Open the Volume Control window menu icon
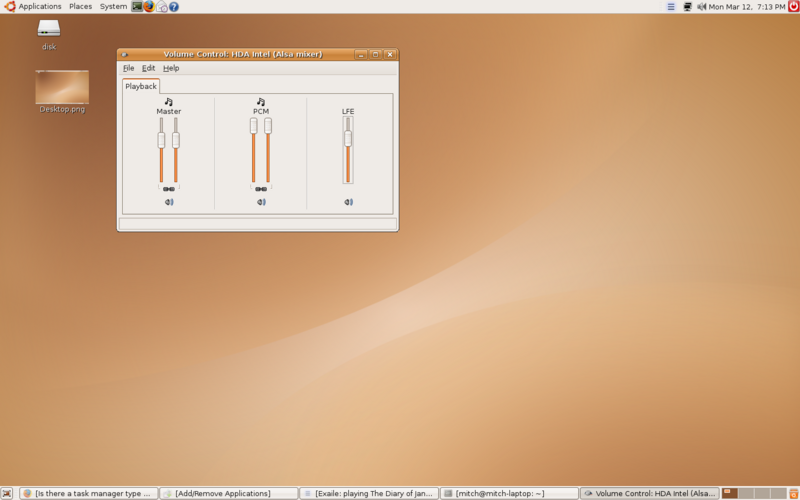Image resolution: width=800 pixels, height=500 pixels. pos(124,55)
